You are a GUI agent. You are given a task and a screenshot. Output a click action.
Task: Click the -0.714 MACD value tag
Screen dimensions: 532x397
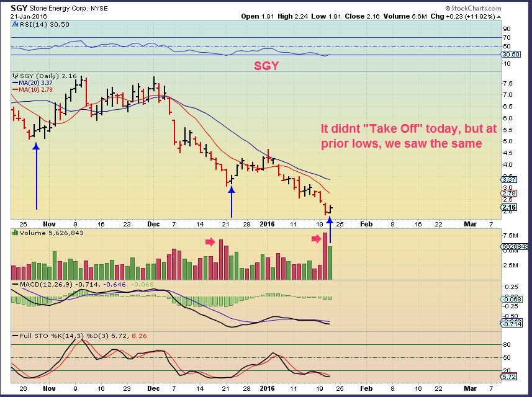512,324
